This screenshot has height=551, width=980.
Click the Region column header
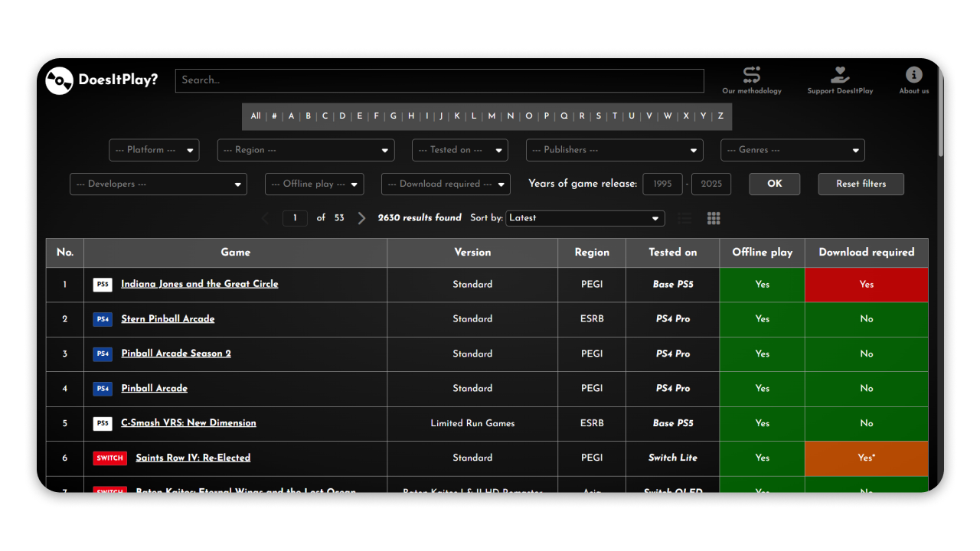pos(592,253)
